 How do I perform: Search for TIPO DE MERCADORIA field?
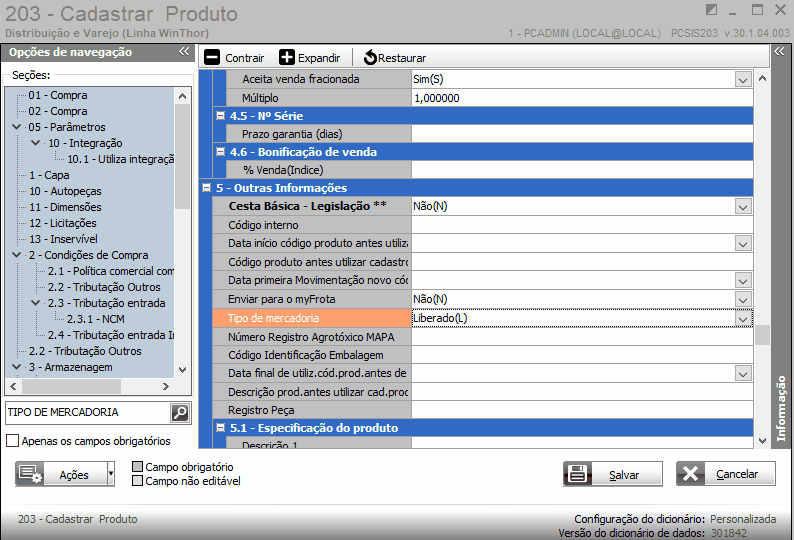click(180, 413)
